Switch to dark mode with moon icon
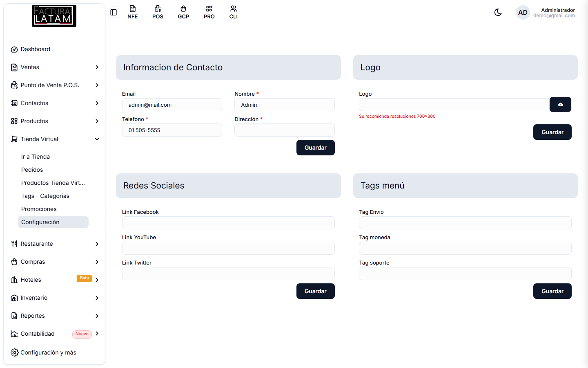 point(498,12)
